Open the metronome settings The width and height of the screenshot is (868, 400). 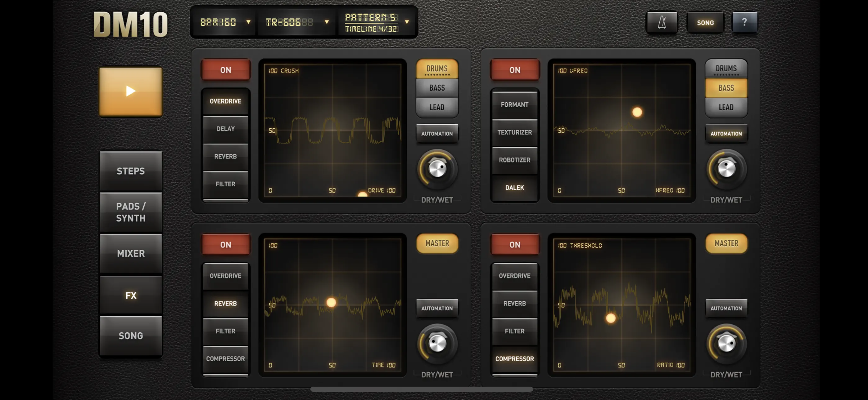pos(662,22)
